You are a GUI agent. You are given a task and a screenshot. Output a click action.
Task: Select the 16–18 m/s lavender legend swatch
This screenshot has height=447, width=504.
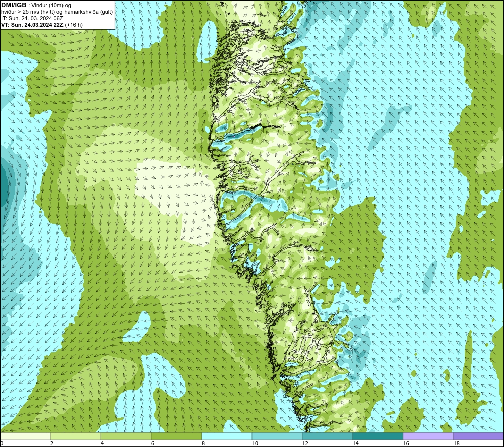(428, 436)
